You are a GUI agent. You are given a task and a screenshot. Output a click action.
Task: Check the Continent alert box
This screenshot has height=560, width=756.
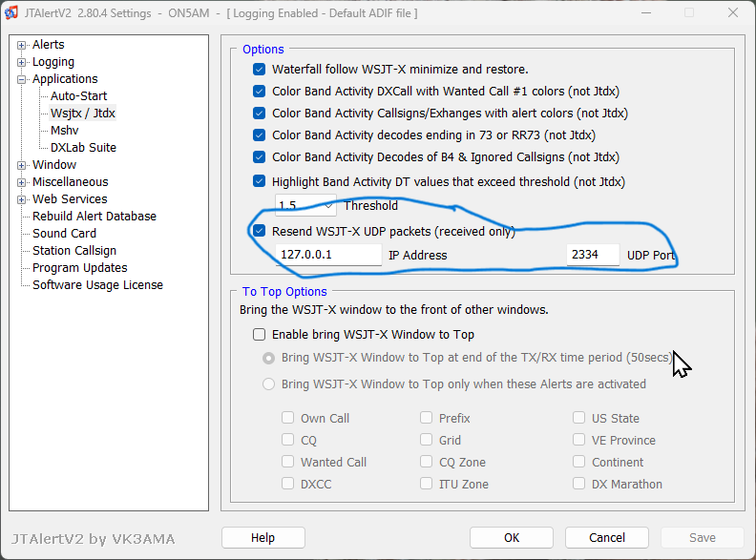pyautogui.click(x=579, y=462)
